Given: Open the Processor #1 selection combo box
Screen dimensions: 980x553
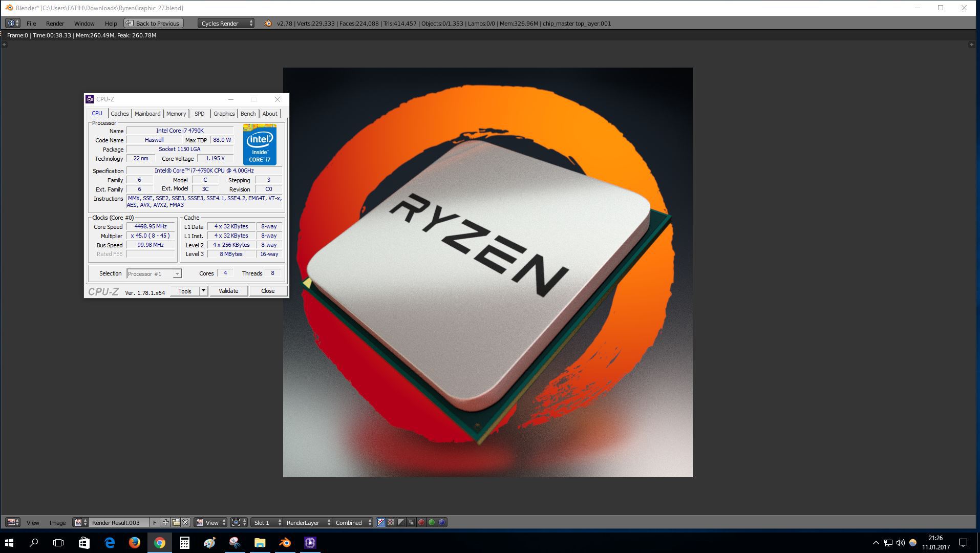Looking at the screenshot, I should [154, 274].
